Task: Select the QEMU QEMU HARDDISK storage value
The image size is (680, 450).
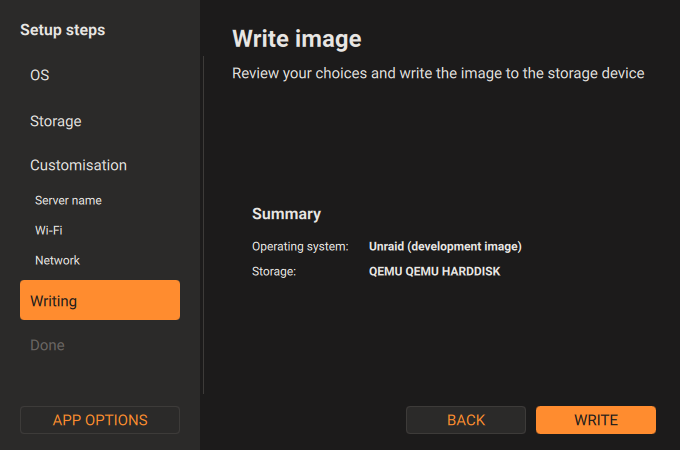Action: pyautogui.click(x=435, y=271)
